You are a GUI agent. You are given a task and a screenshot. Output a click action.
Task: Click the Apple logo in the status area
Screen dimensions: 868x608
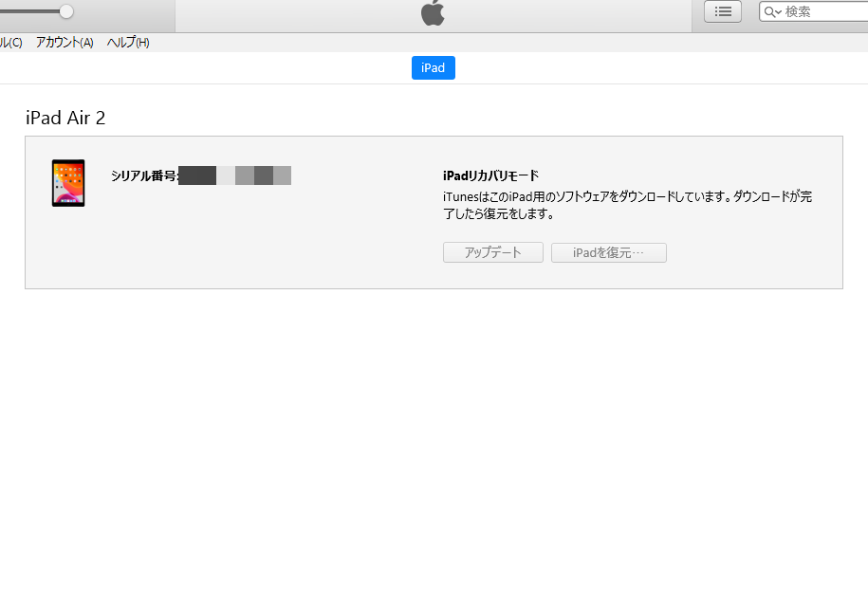coord(433,13)
